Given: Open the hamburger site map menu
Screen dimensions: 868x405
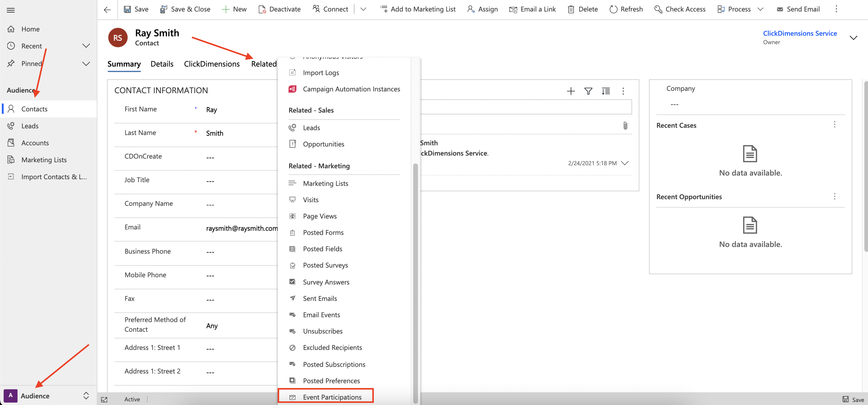Looking at the screenshot, I should (x=11, y=10).
